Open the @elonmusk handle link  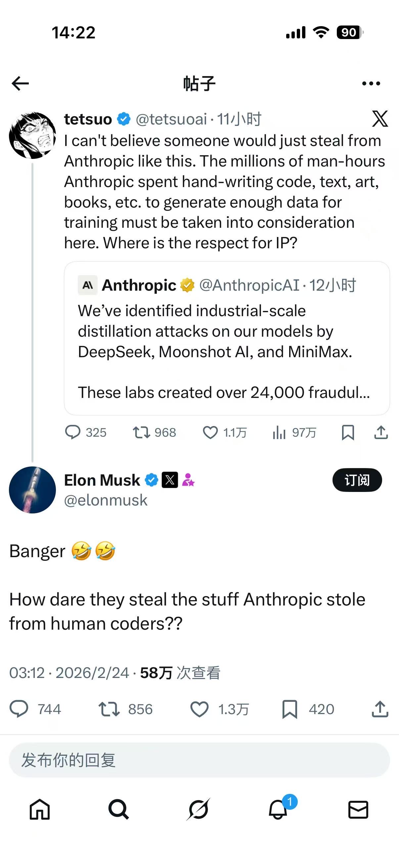pyautogui.click(x=106, y=500)
